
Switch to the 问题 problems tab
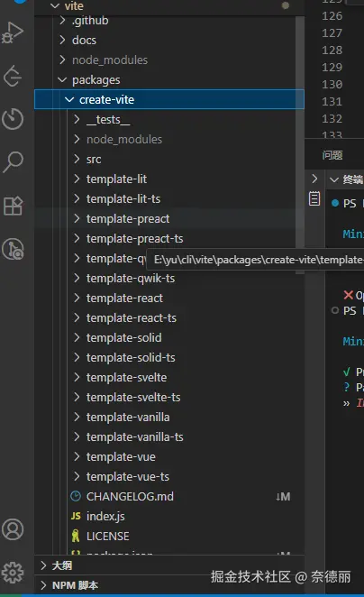[332, 155]
